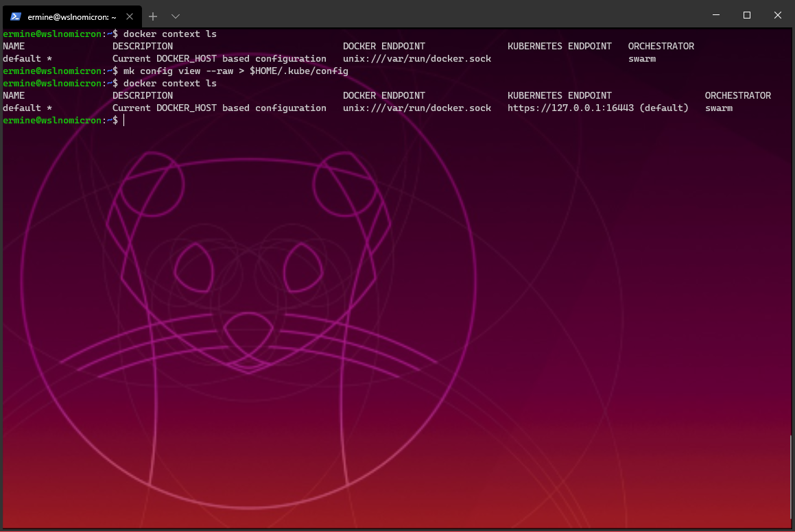Click the KUBERNETES ENDPOINT column header
795x532 pixels.
559,95
